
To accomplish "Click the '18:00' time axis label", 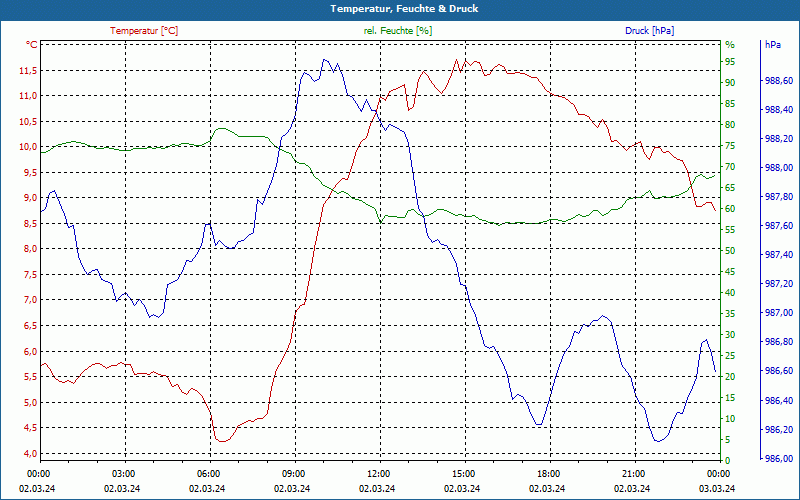I will (x=548, y=473).
